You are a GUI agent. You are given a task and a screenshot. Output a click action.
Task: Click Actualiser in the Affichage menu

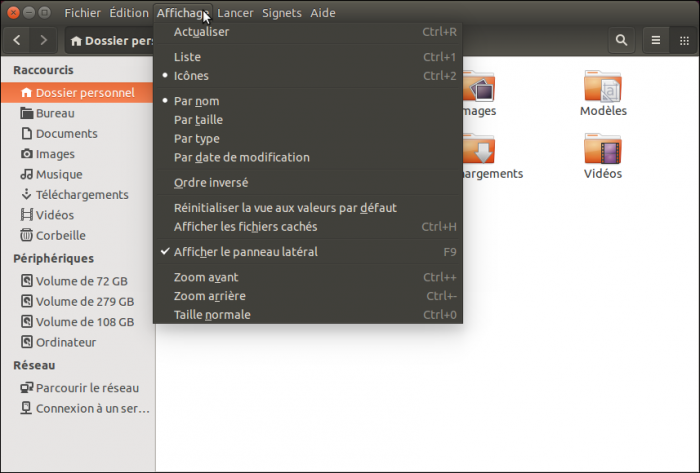click(201, 32)
